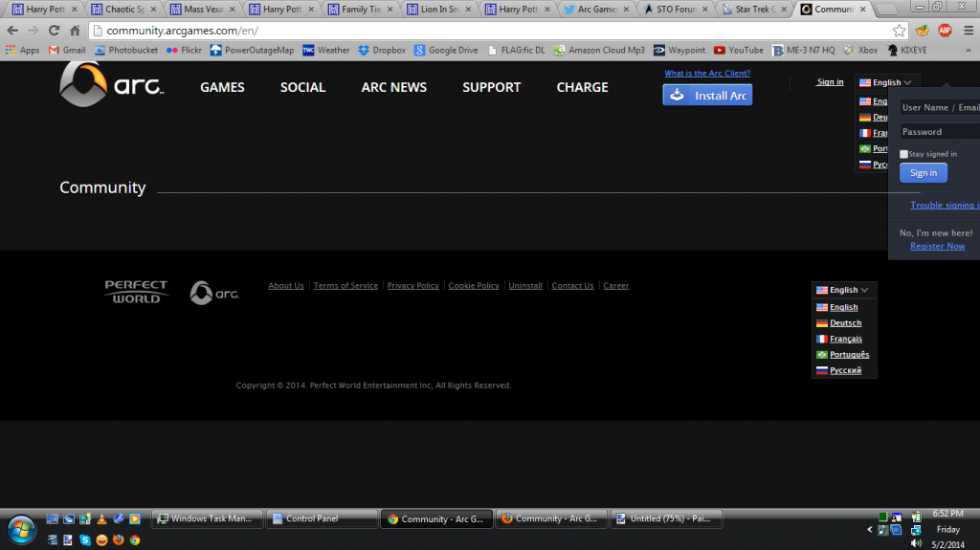Select Русский in footer language list

845,370
